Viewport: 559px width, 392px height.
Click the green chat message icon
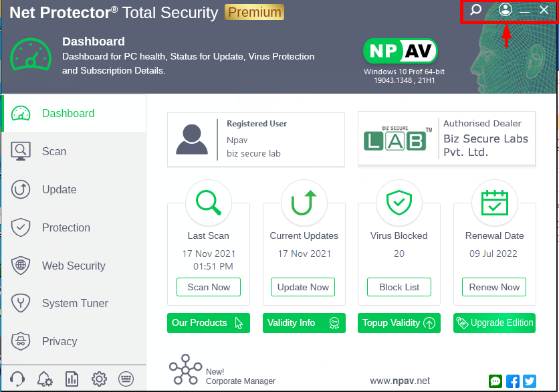pyautogui.click(x=495, y=381)
